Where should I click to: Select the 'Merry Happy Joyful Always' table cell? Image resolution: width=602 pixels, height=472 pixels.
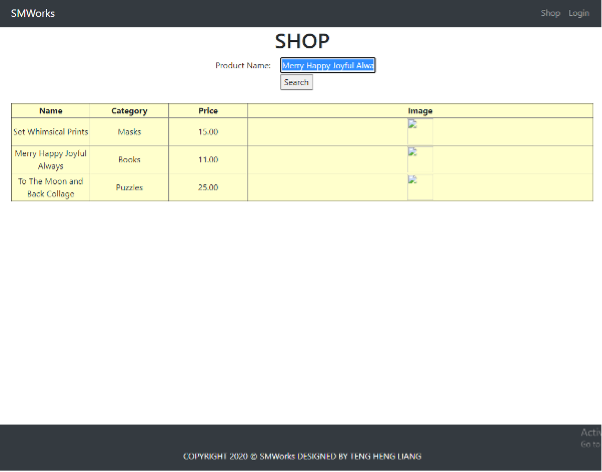pos(51,159)
